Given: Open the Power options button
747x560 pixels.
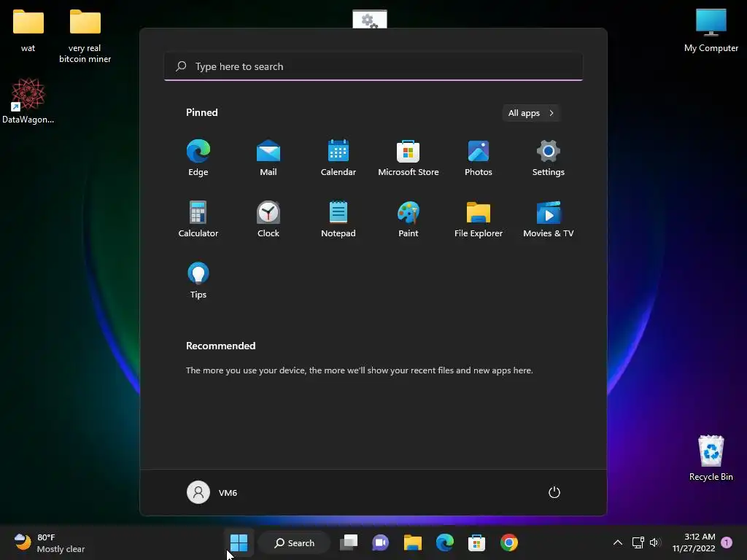Looking at the screenshot, I should [554, 492].
